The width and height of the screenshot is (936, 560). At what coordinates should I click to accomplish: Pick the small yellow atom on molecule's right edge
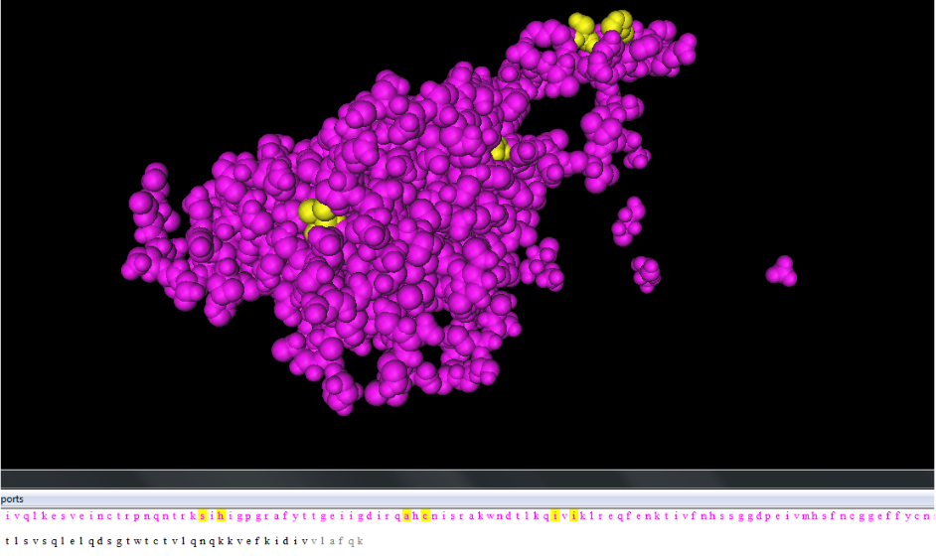500,150
